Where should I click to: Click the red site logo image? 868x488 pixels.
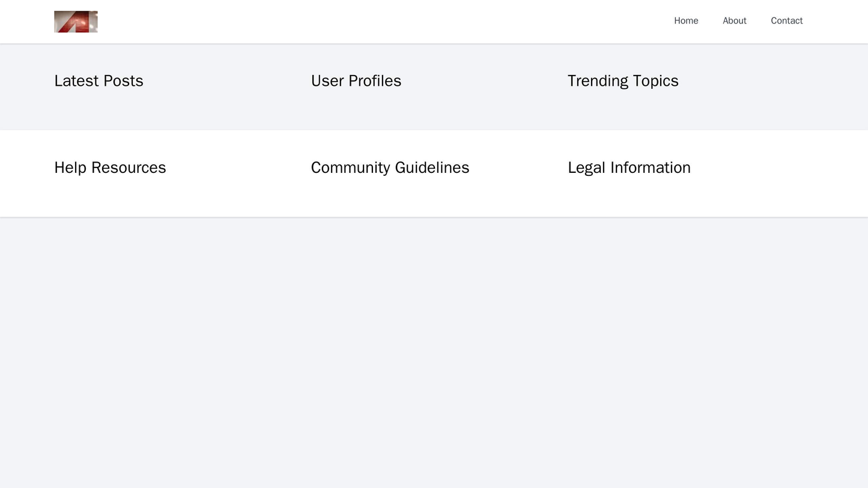(x=76, y=22)
